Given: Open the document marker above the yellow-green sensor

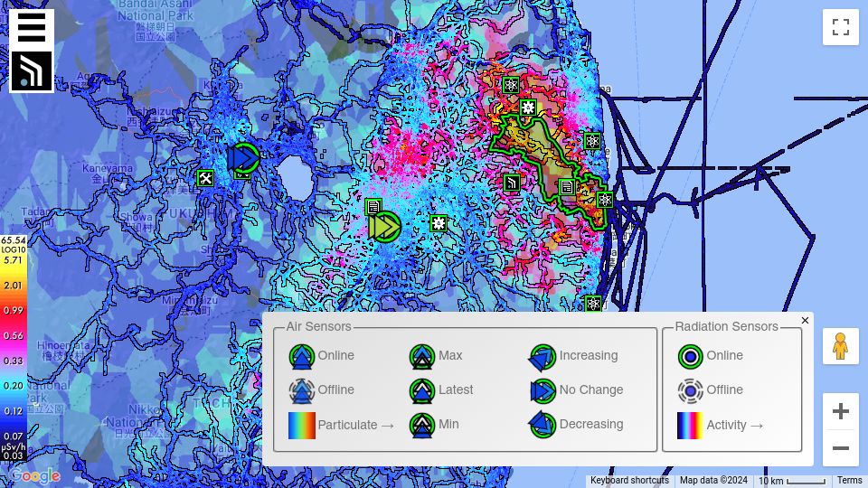Looking at the screenshot, I should pos(373,207).
